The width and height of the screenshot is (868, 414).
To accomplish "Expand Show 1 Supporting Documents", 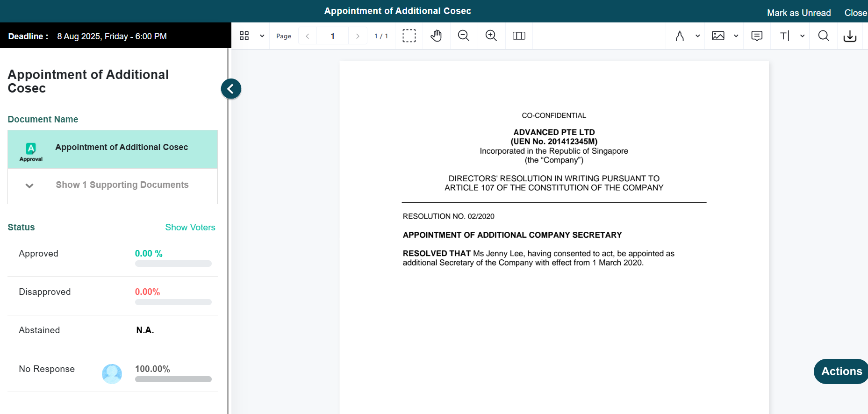I will coord(113,185).
